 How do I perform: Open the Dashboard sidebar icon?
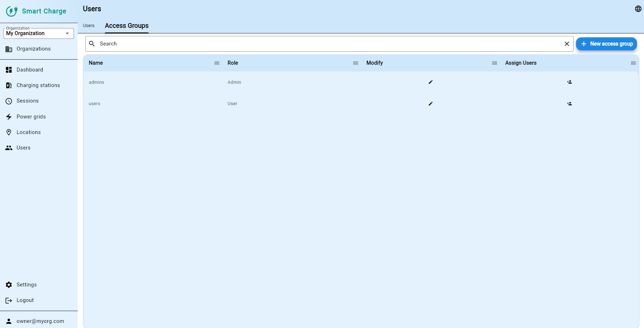click(9, 70)
